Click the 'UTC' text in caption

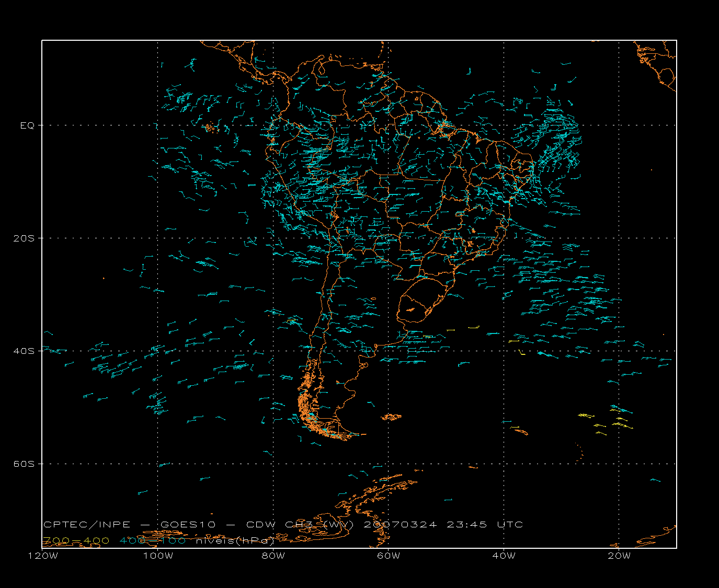(510, 525)
